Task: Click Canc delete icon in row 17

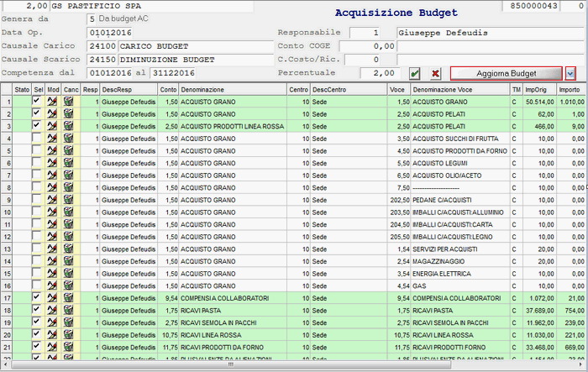Action: (x=68, y=298)
